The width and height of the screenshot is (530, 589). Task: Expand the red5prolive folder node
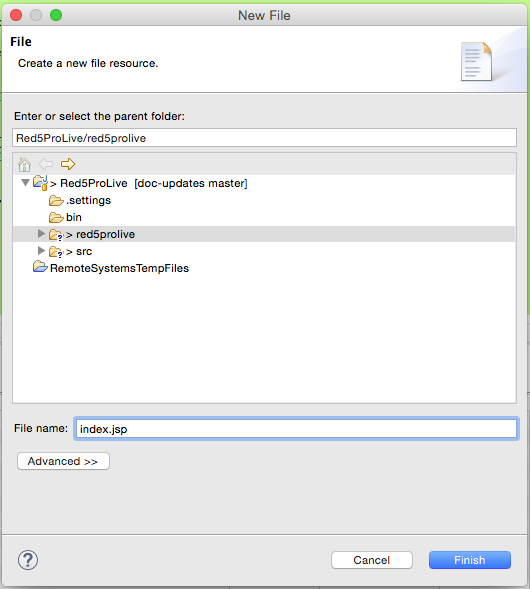click(41, 234)
